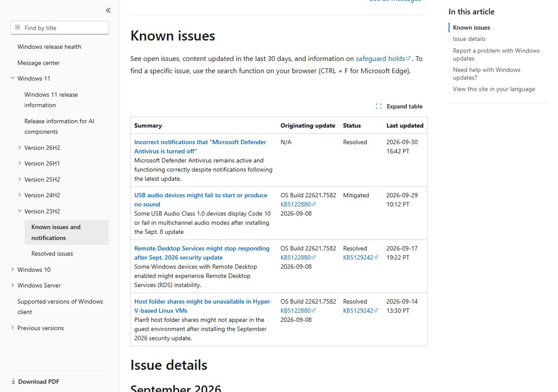Screen dimensions: 558x392
Task: Jump to Known issues in article nav
Action: (472, 27)
